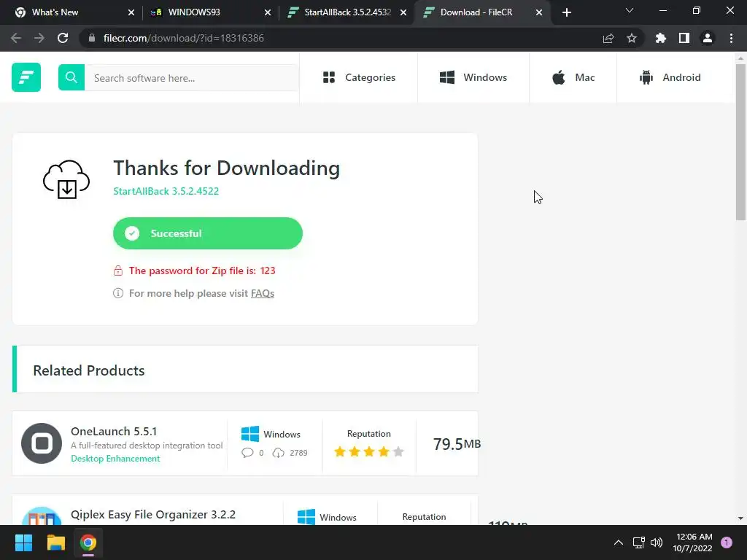Click the Windows logo in navigation bar

[x=447, y=77]
